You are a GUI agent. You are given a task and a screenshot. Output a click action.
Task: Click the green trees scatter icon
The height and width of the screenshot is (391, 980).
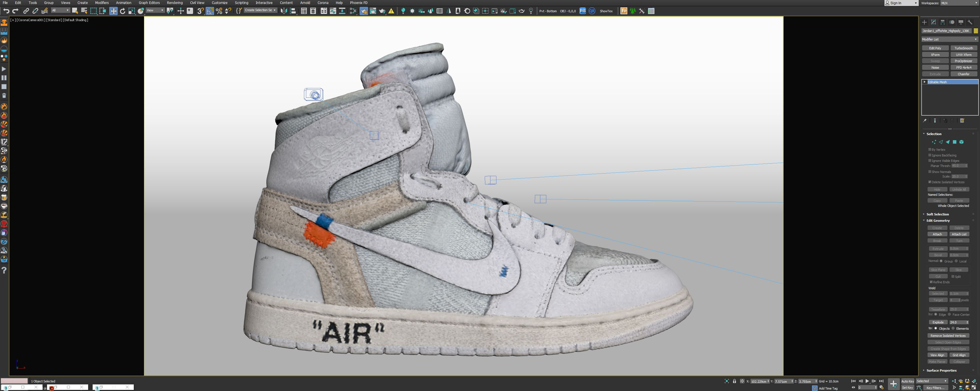pos(633,11)
